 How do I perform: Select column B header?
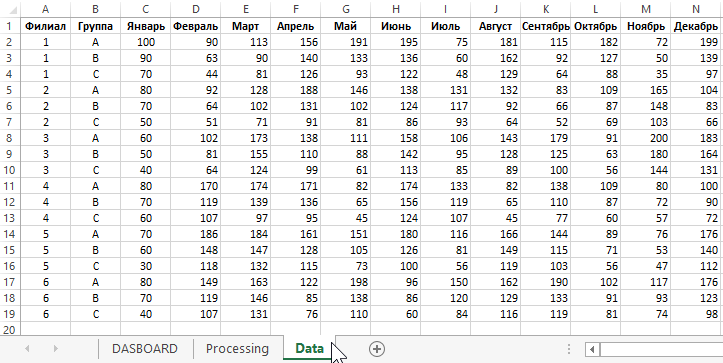click(95, 9)
